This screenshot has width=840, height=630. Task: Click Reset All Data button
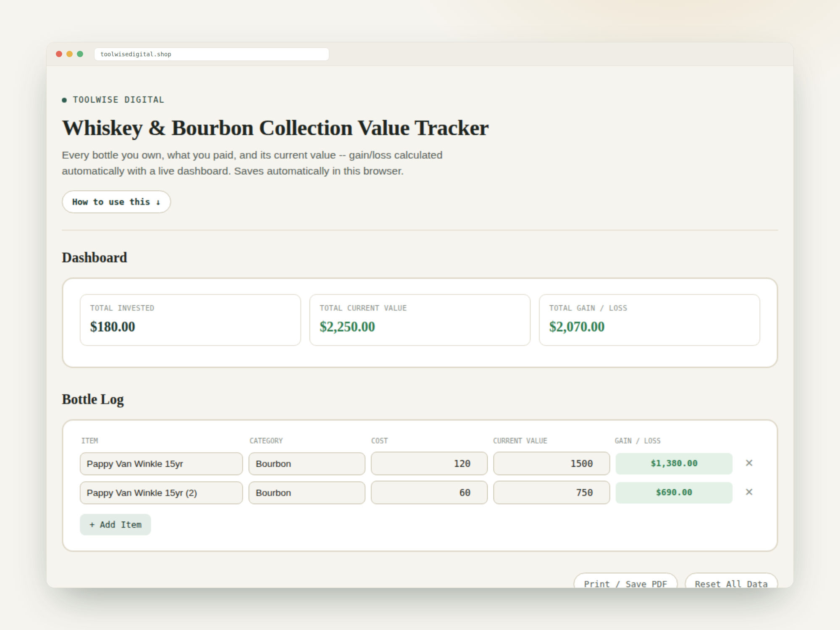[x=731, y=580]
